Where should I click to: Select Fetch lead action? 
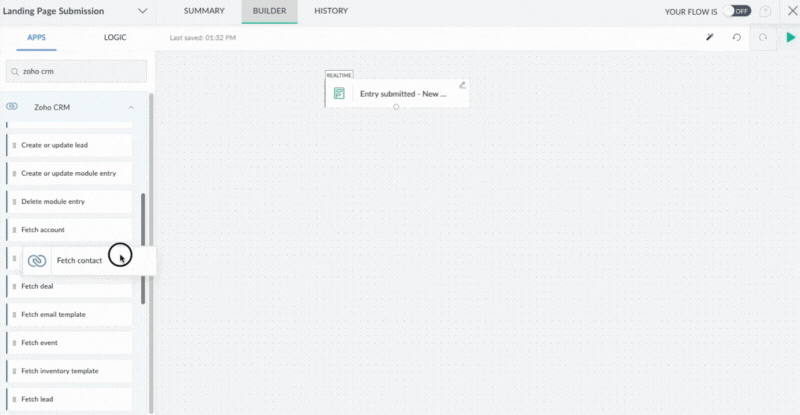[69, 399]
